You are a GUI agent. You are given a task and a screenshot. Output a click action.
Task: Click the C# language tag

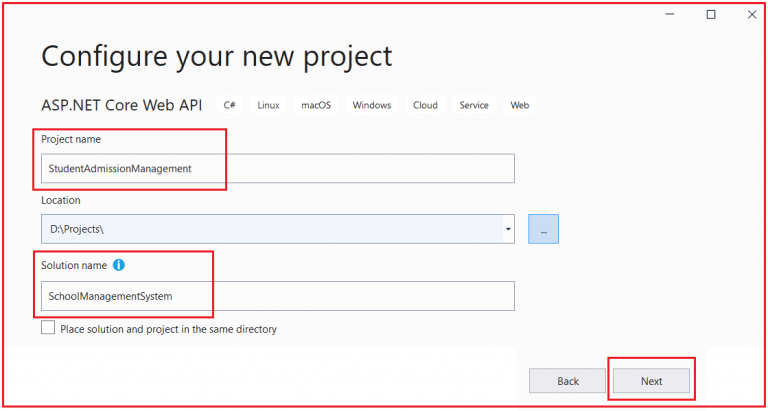[230, 105]
